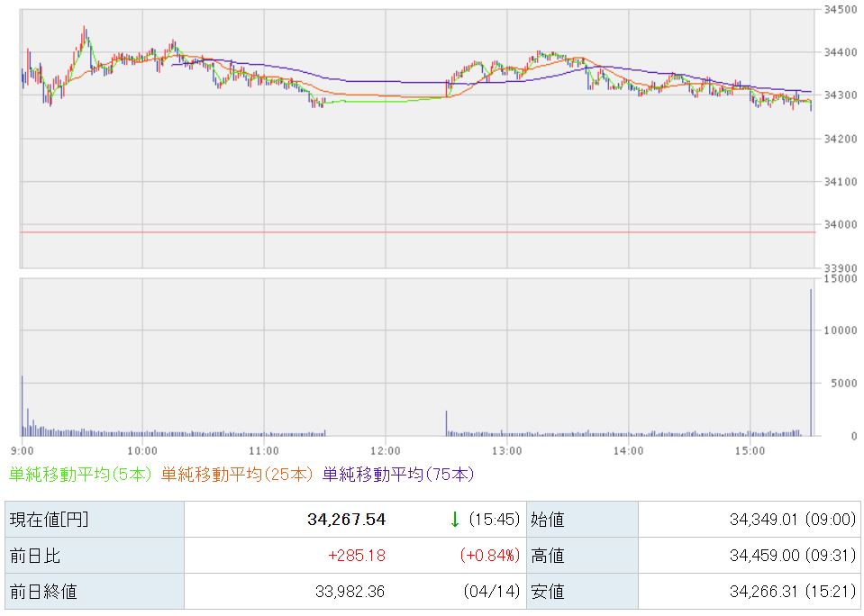This screenshot has width=864, height=616.
Task: Click the 10:00 time axis label
Action: coord(142,451)
